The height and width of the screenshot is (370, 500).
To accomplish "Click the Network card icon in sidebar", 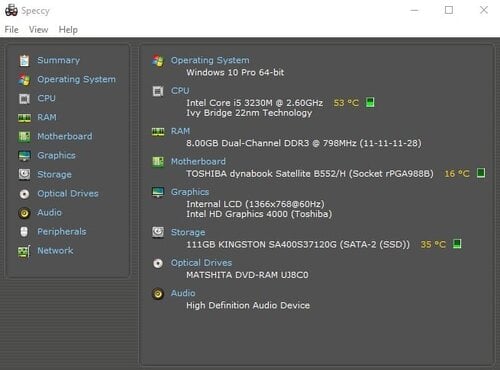I will click(x=24, y=252).
